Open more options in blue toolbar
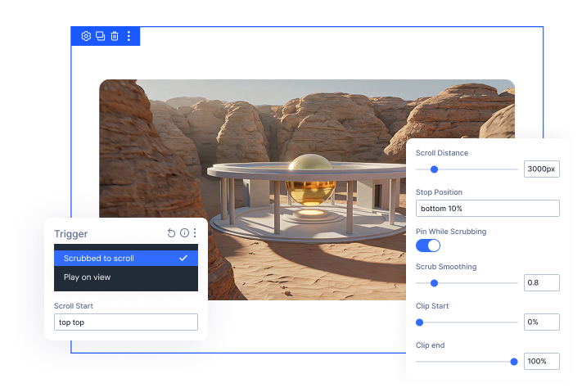Viewport: 582px width, 392px height. click(129, 36)
